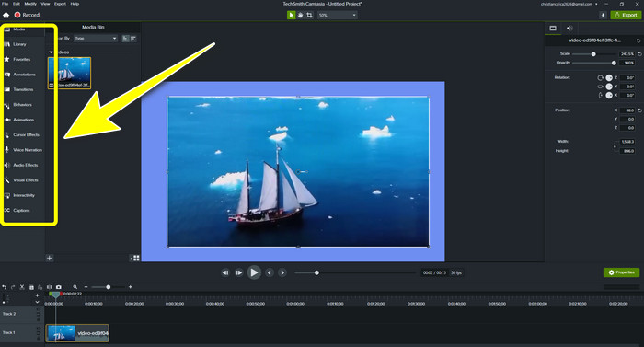Add a new track with plus icon
Image resolution: width=644 pixels, height=347 pixels.
[x=38, y=295]
